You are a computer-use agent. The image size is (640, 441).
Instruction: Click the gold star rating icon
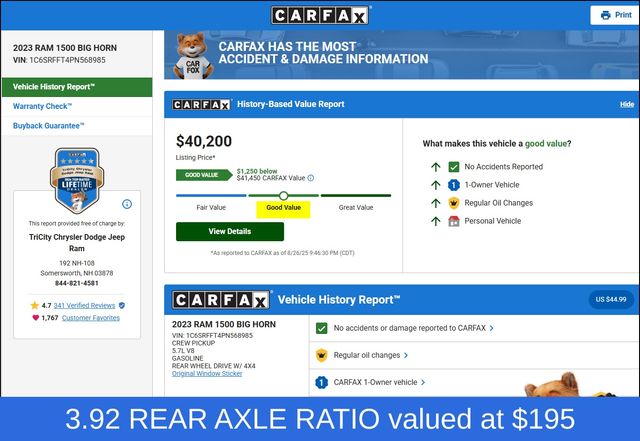[35, 305]
